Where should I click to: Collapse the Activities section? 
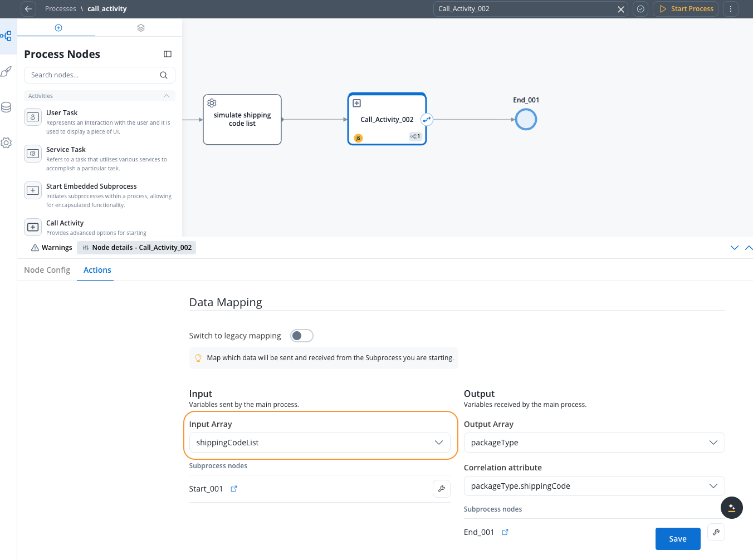tap(166, 96)
